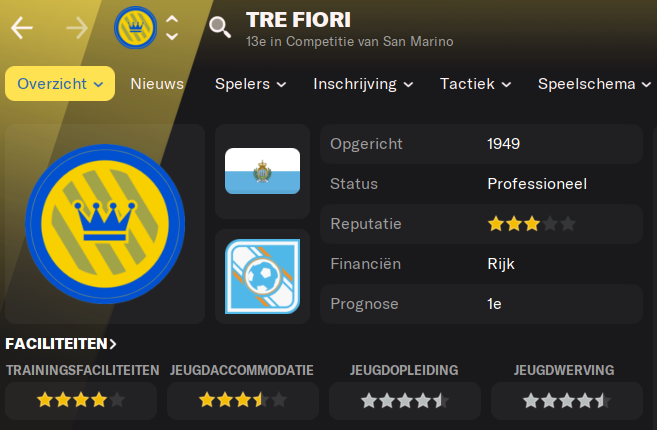Click the Reputatie star rating

(532, 224)
